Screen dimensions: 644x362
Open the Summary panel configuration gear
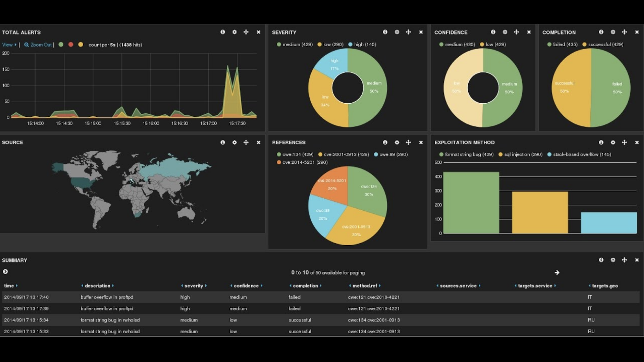(x=613, y=260)
